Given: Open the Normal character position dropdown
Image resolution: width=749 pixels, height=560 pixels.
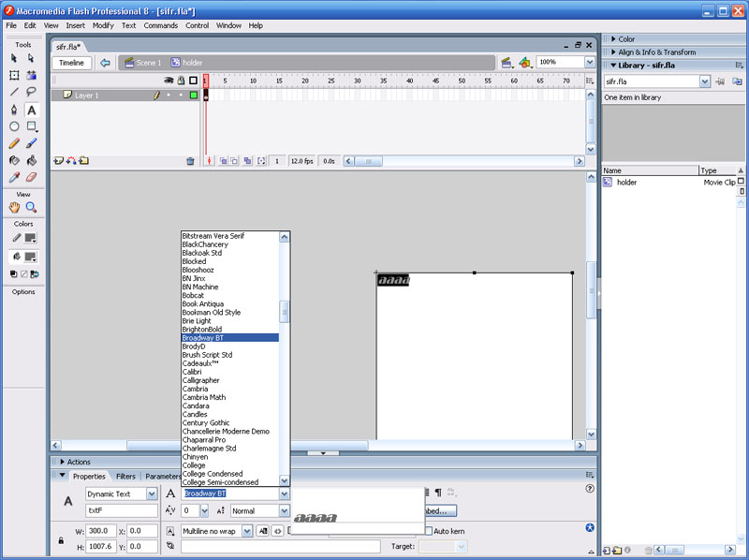Looking at the screenshot, I should [x=285, y=510].
